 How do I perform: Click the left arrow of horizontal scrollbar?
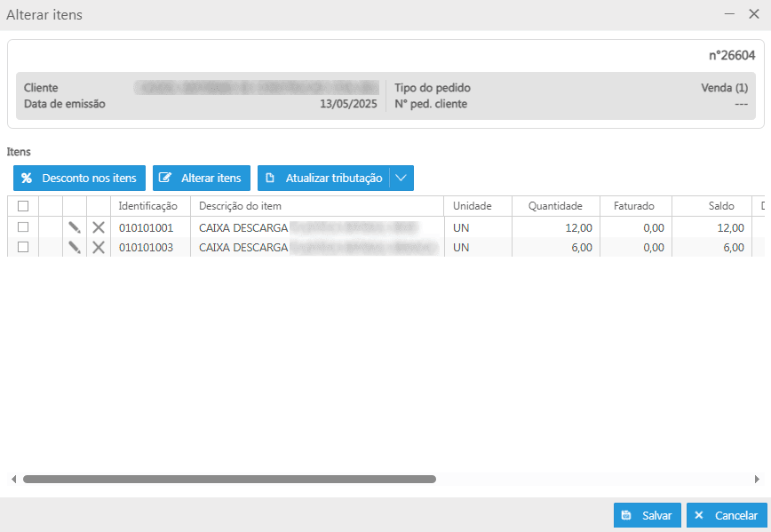pos(14,479)
